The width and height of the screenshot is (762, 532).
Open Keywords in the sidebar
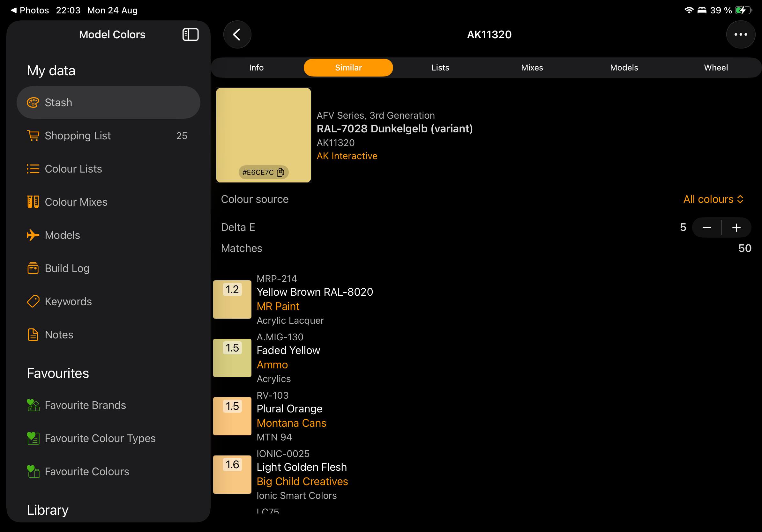coord(108,301)
